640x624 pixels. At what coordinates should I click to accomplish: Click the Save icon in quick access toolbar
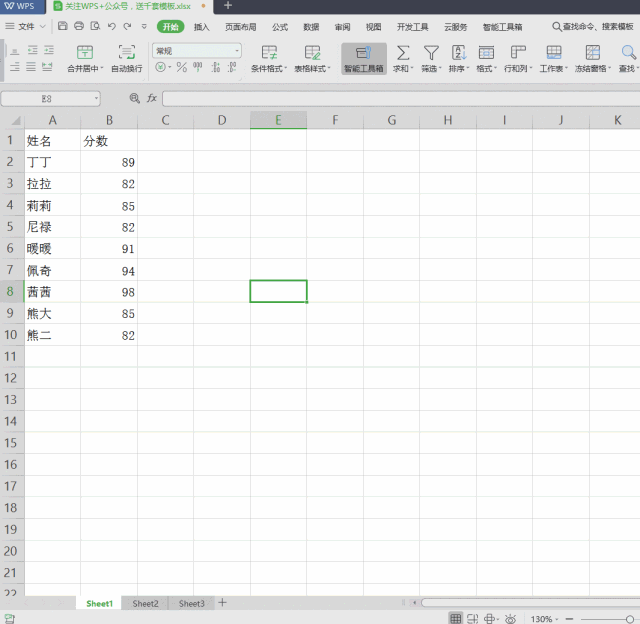(x=62, y=27)
